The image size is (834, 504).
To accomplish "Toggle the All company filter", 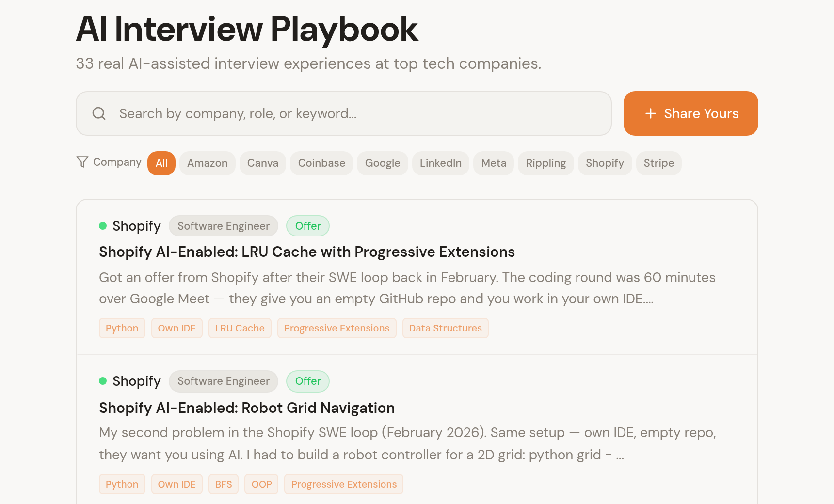I will tap(161, 163).
